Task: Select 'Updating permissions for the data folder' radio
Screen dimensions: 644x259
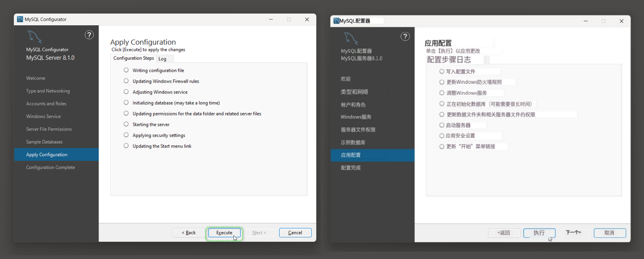Action: [126, 113]
